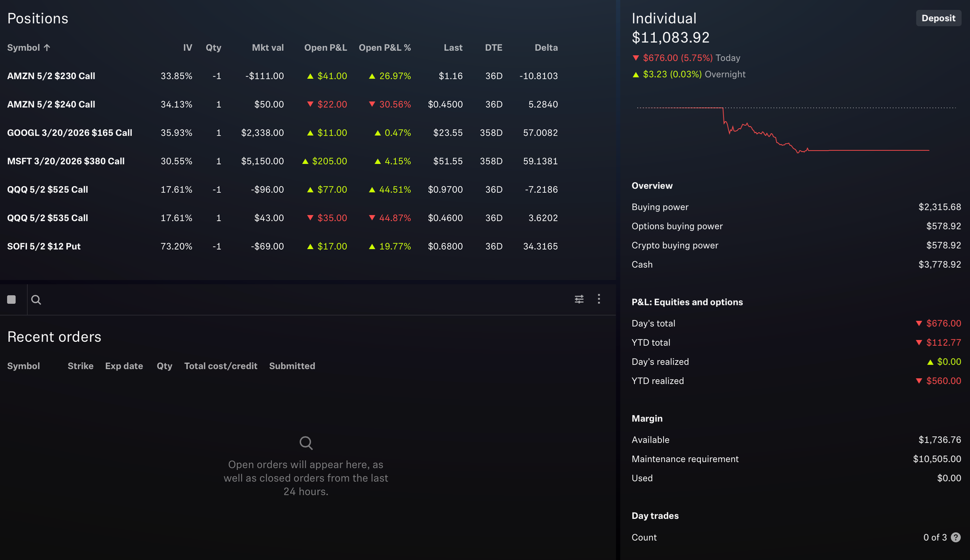The width and height of the screenshot is (970, 560).
Task: Click the Day trades count 0 of 3
Action: tap(935, 537)
